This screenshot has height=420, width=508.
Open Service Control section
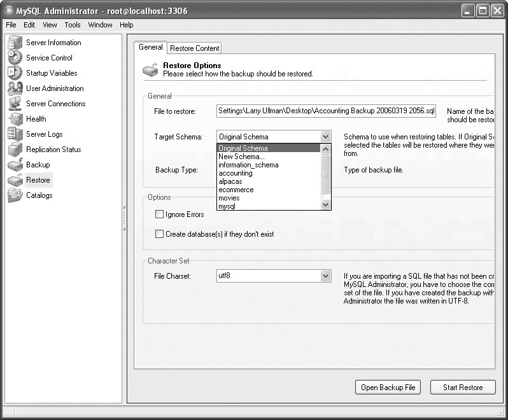pyautogui.click(x=49, y=58)
